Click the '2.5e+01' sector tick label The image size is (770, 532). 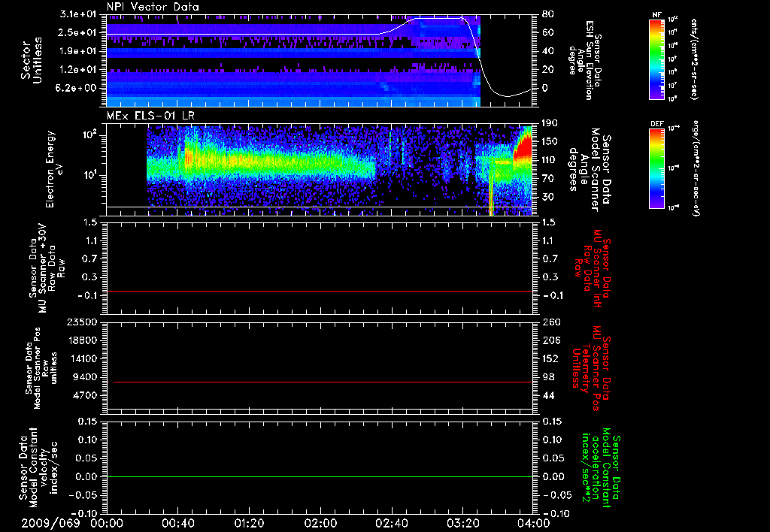[78, 32]
